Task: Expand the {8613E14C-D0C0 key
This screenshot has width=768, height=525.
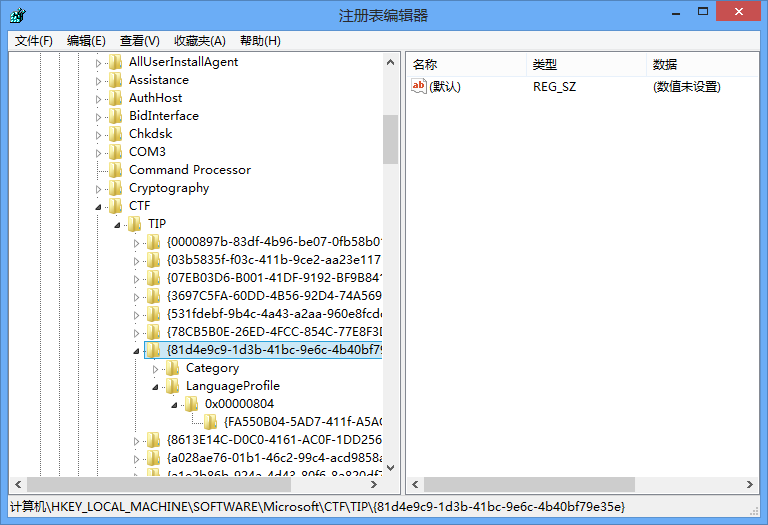Action: 136,441
